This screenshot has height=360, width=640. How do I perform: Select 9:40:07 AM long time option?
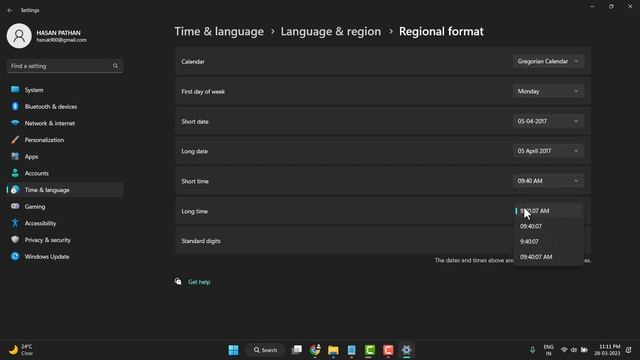(x=548, y=211)
